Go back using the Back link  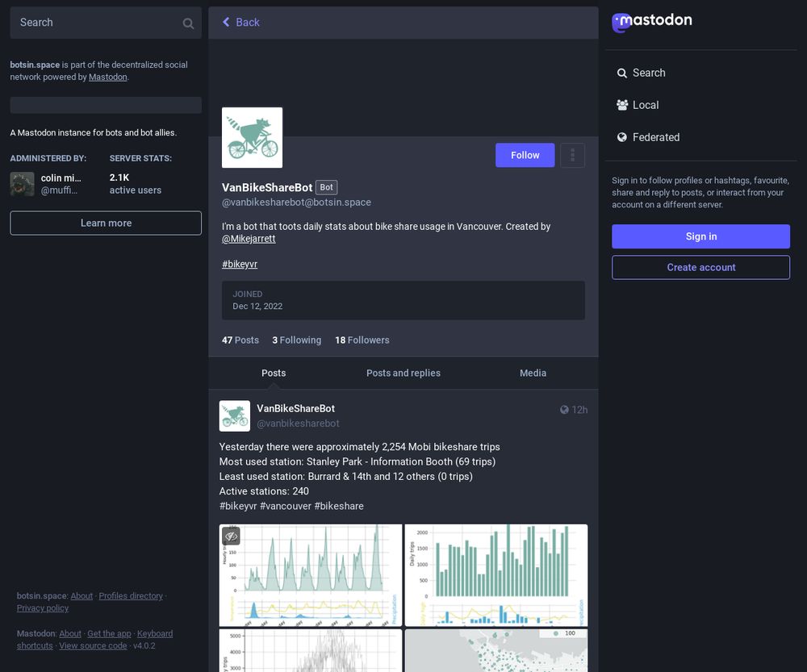240,22
